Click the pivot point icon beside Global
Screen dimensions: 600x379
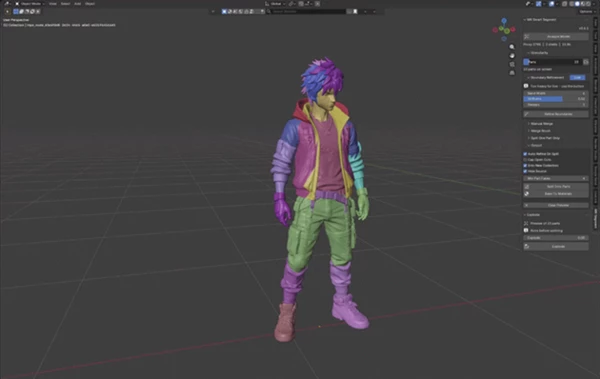click(292, 3)
